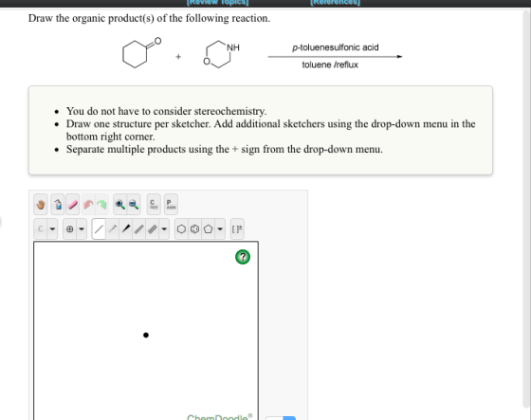Viewport: 531px width, 420px height.
Task: Open the green help question mark
Action: tap(243, 257)
